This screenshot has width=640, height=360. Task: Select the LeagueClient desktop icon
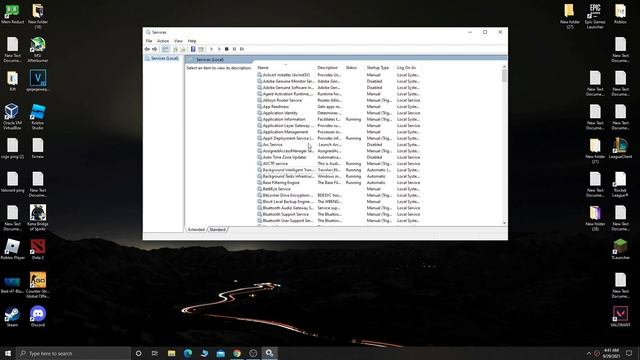(620, 148)
